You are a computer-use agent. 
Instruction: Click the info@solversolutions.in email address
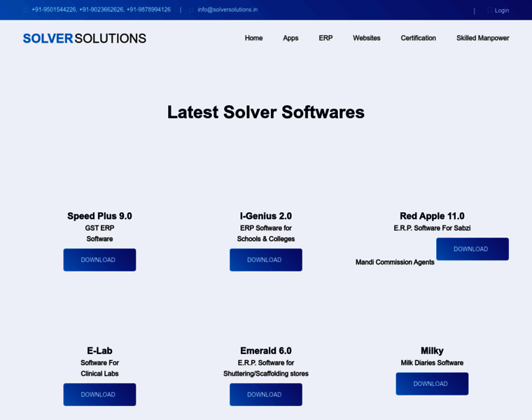coord(227,10)
